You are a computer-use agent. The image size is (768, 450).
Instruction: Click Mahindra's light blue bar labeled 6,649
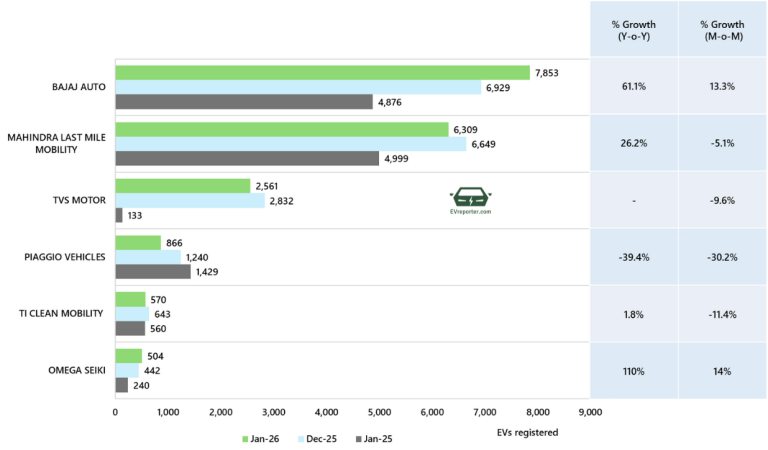pos(291,144)
